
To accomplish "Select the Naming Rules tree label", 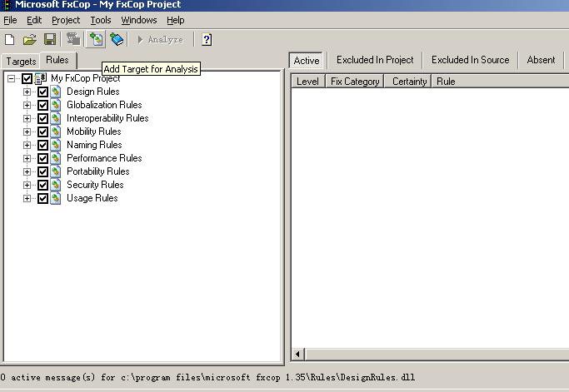I will pos(94,145).
